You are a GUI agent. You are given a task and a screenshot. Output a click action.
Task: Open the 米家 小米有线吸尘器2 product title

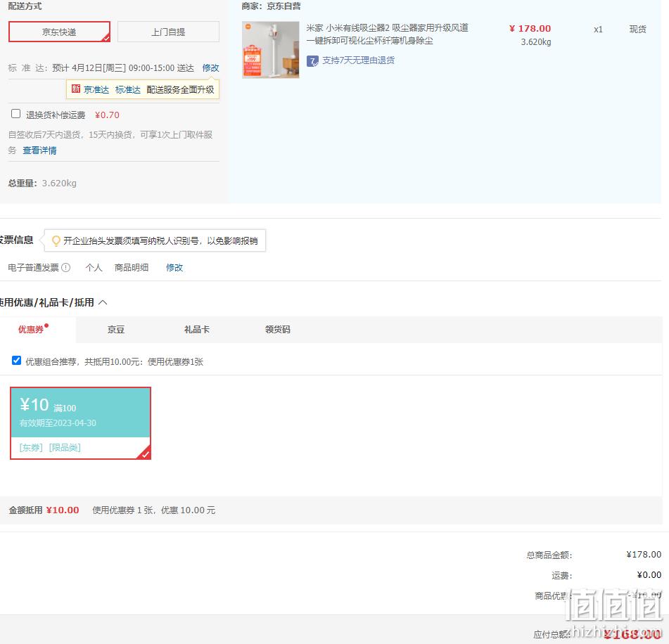[x=388, y=34]
